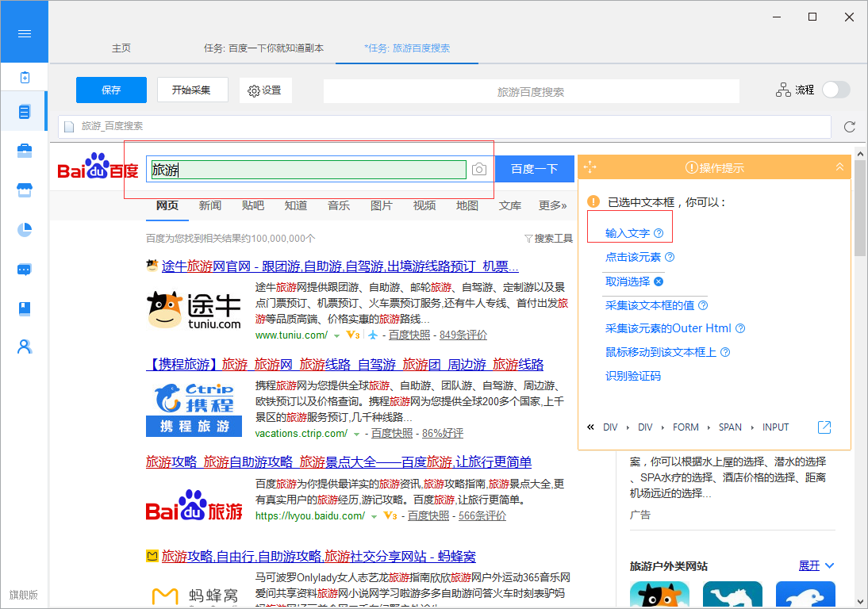Expand dropdown arrow after vacations.ctrip.com/

356,435
